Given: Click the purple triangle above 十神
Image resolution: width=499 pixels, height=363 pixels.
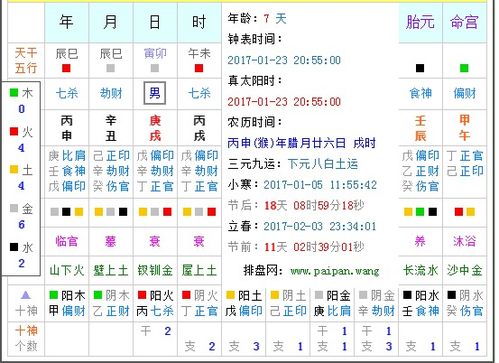Looking at the screenshot, I should pos(26,295).
